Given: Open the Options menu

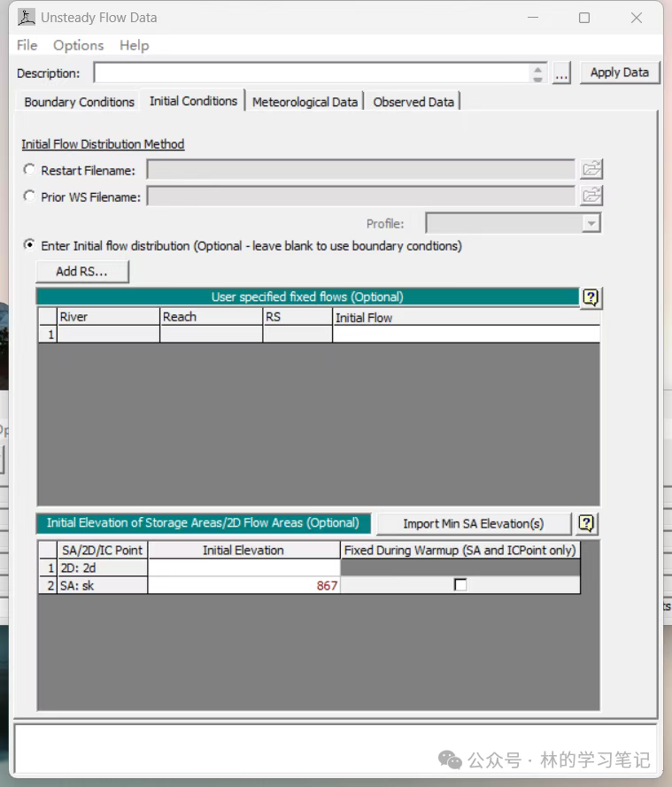Looking at the screenshot, I should 78,45.
